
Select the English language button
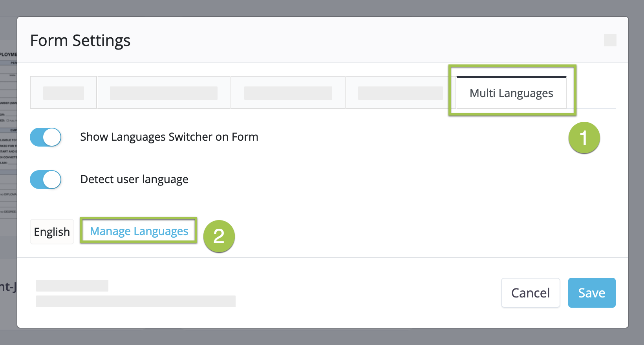[52, 232]
